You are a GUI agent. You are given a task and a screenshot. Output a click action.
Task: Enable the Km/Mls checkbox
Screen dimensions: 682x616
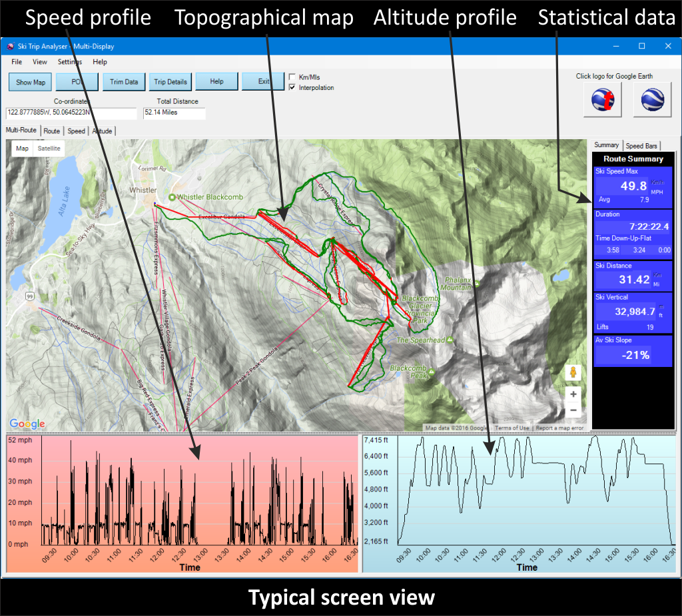coord(293,78)
